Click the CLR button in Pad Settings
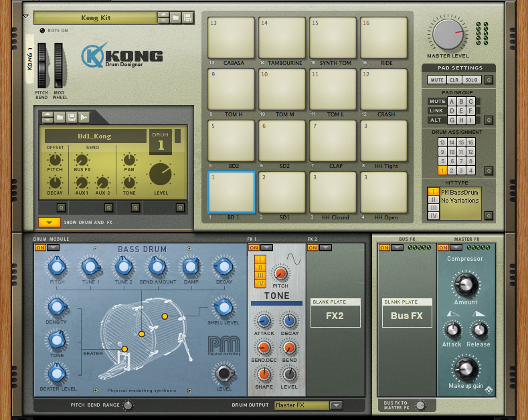The height and width of the screenshot is (420, 528). coord(454,80)
